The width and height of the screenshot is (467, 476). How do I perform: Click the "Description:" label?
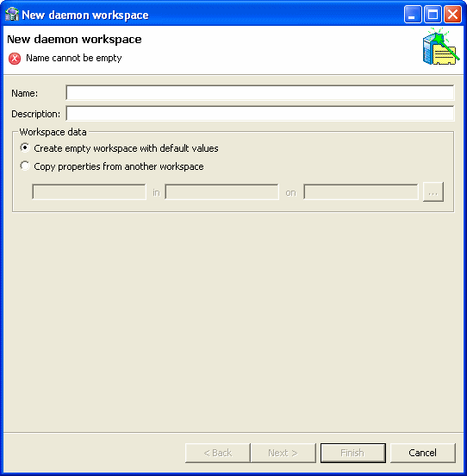[x=36, y=114]
